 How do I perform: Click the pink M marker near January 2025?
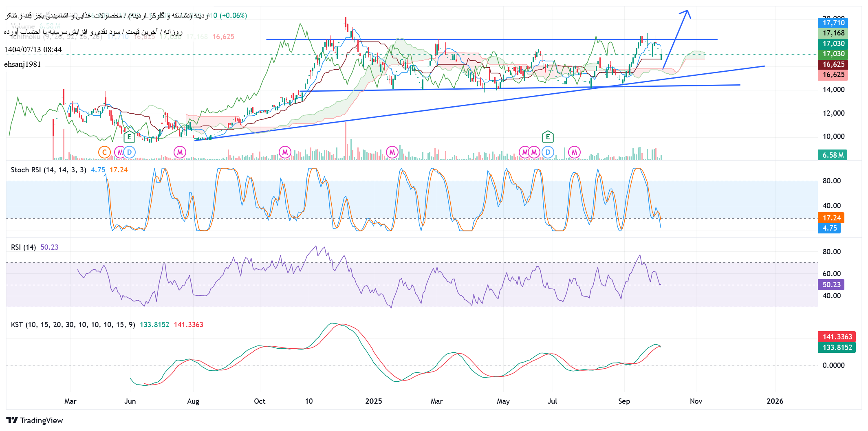(x=392, y=152)
